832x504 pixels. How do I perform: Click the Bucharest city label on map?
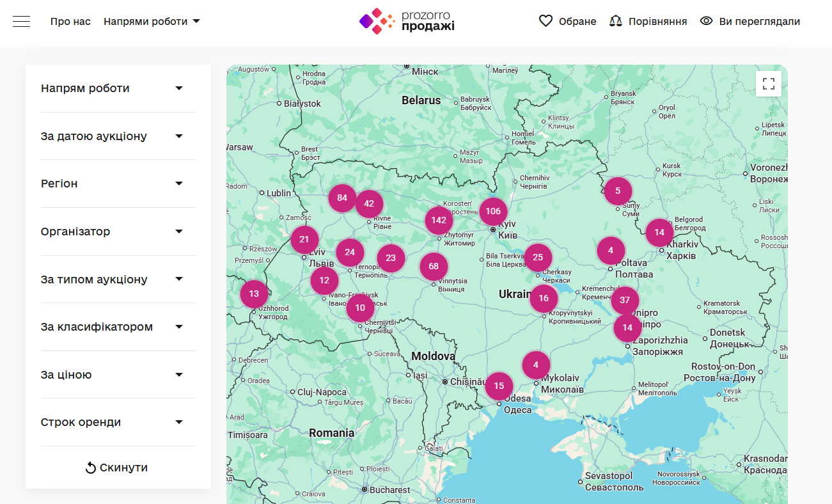389,490
